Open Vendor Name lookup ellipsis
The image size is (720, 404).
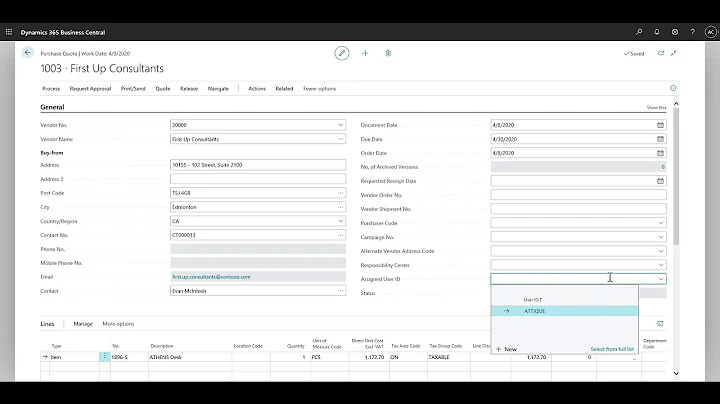pyautogui.click(x=340, y=139)
